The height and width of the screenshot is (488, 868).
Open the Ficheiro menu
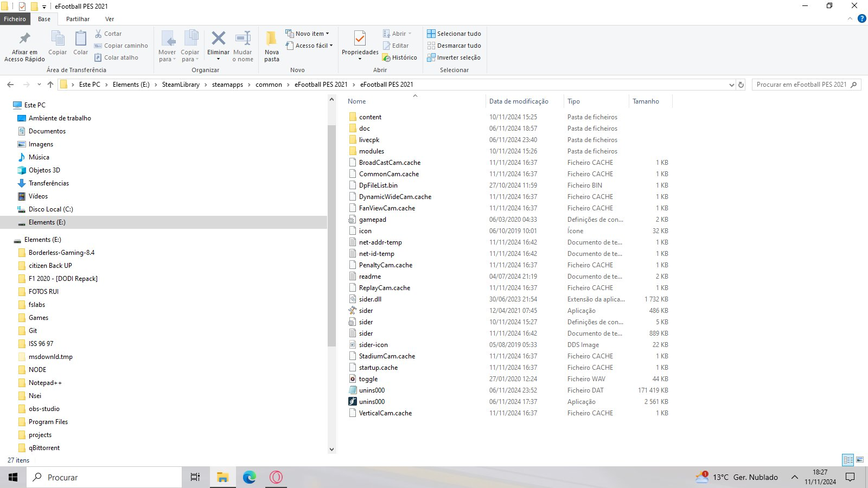pyautogui.click(x=15, y=19)
